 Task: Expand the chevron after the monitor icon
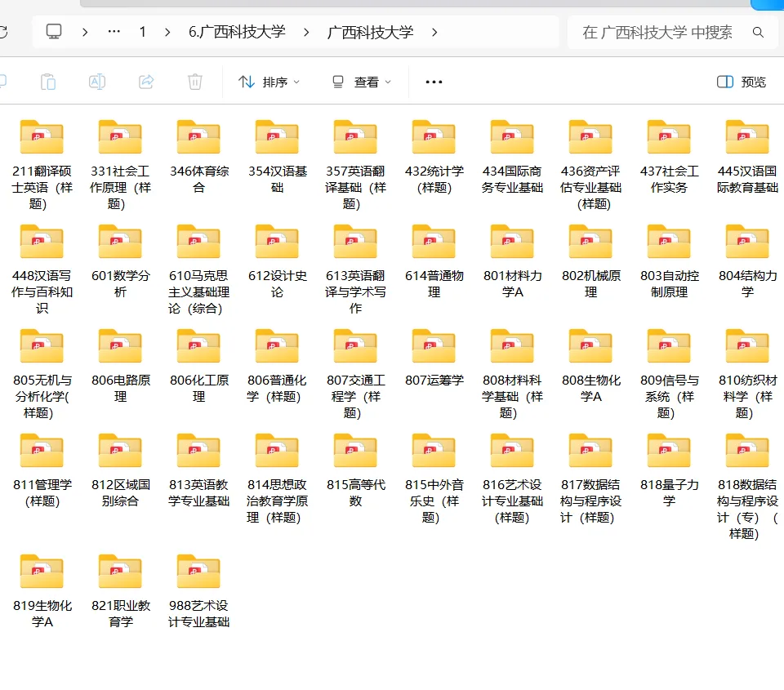pyautogui.click(x=85, y=33)
